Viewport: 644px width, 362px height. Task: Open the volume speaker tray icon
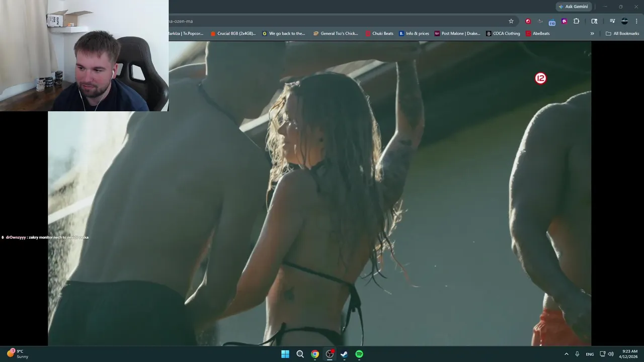(x=611, y=354)
